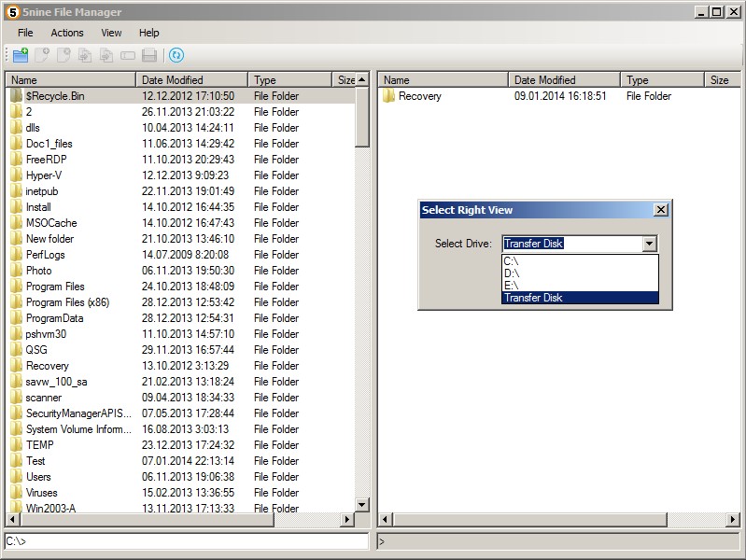
Task: Click the Rename toolbar icon
Action: coord(128,55)
